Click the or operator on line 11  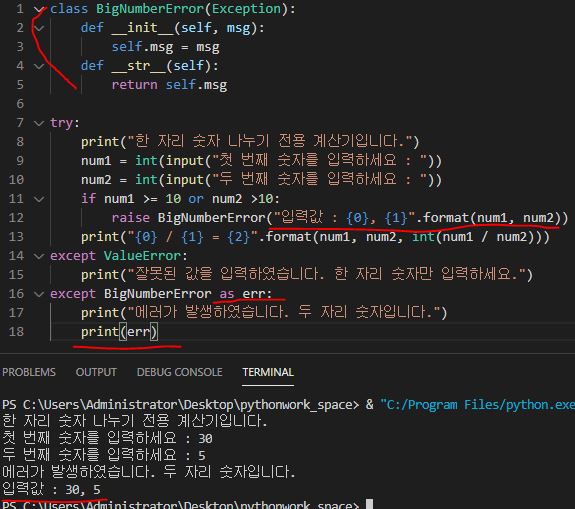[x=196, y=199]
